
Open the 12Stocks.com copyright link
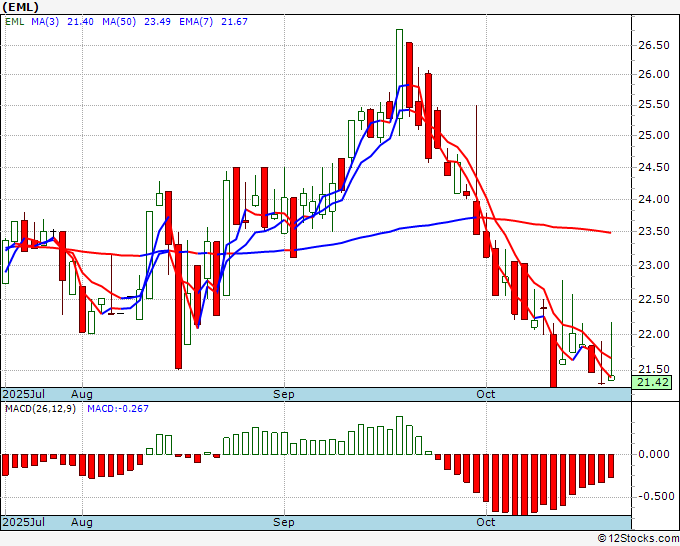[x=638, y=539]
